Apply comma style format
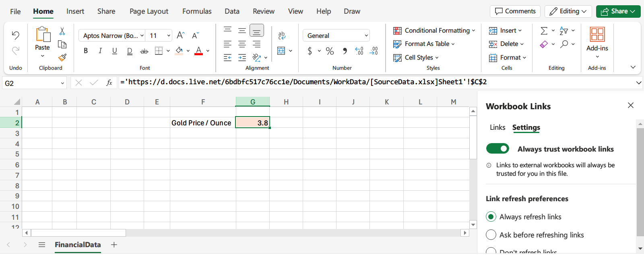 click(x=345, y=51)
